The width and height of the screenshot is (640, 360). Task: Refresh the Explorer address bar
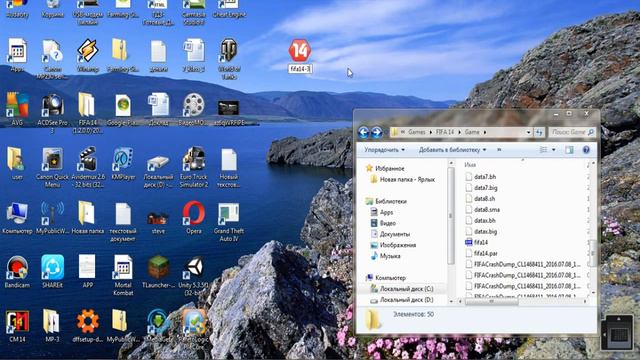coord(539,132)
